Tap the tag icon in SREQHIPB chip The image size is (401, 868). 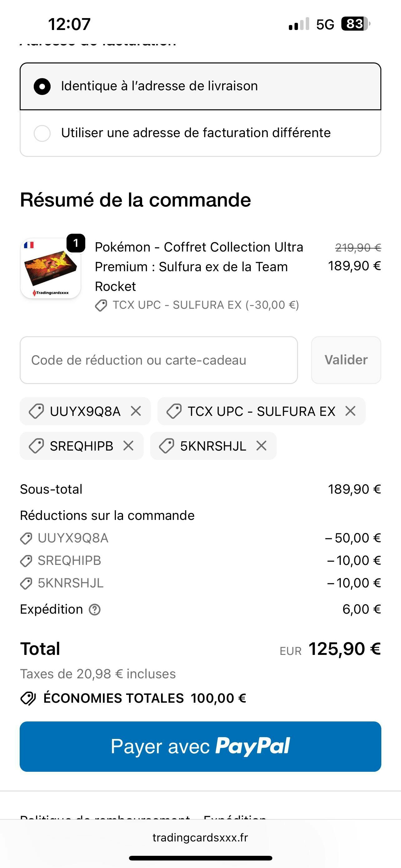pos(36,446)
